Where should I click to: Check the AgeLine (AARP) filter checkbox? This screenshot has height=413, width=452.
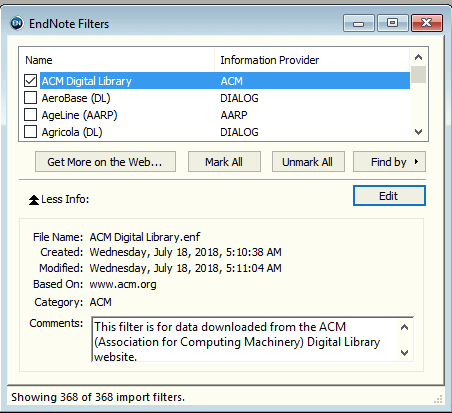[30, 115]
